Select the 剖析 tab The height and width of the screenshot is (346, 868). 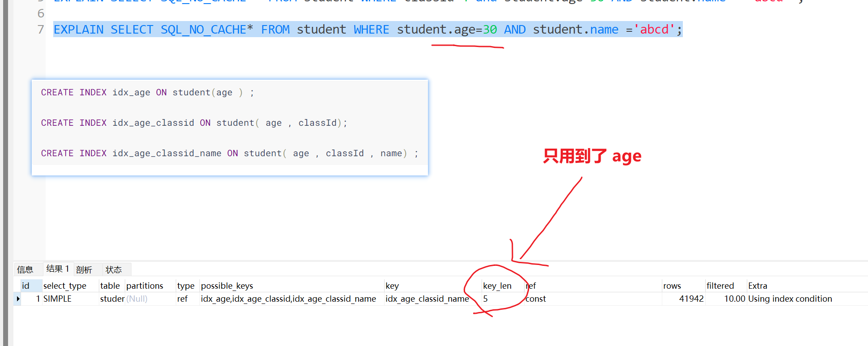tap(84, 269)
